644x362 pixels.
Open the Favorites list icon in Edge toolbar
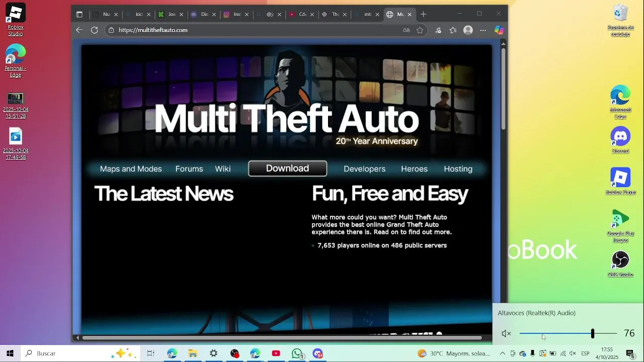tap(453, 30)
